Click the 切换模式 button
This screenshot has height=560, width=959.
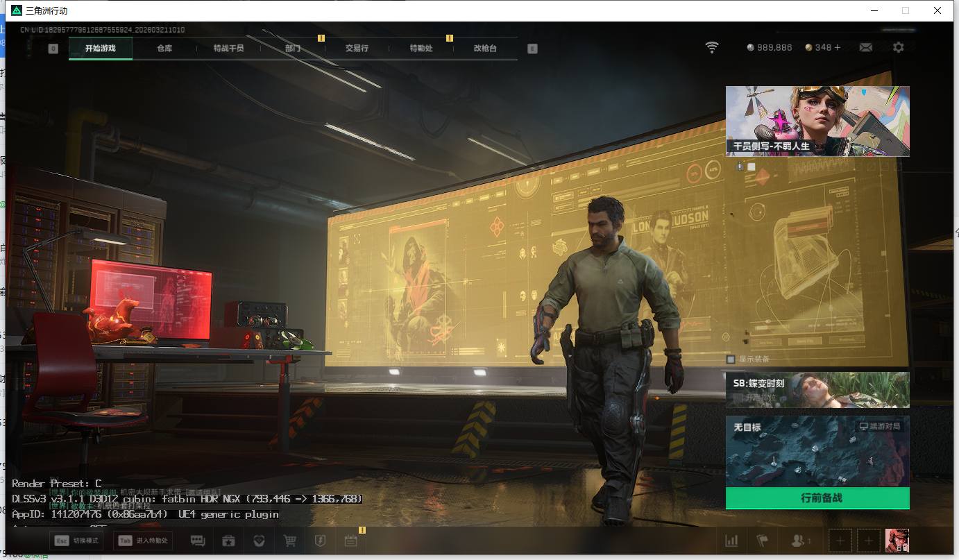pos(76,541)
